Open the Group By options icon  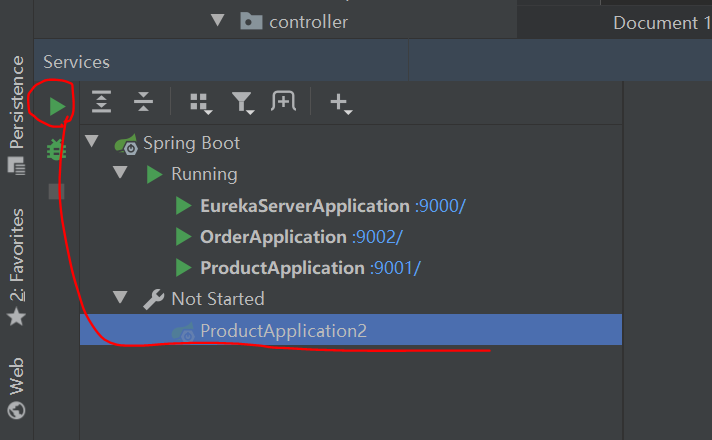tap(200, 103)
